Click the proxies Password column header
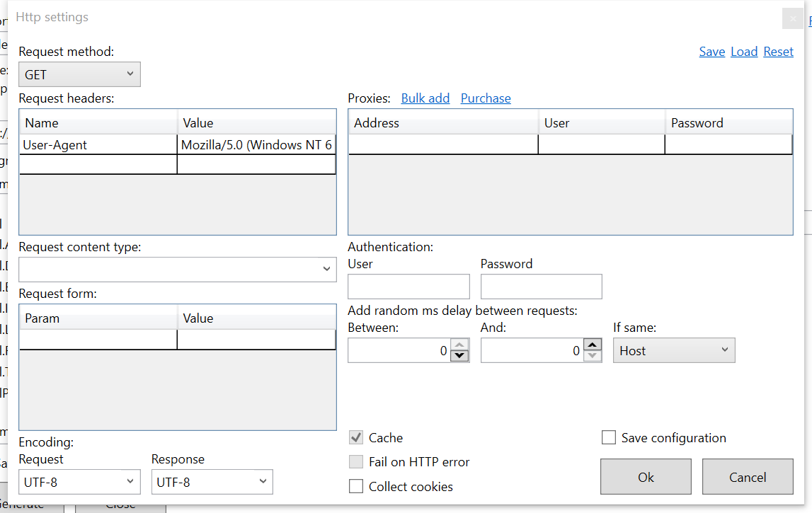Image resolution: width=812 pixels, height=513 pixels. pos(728,122)
